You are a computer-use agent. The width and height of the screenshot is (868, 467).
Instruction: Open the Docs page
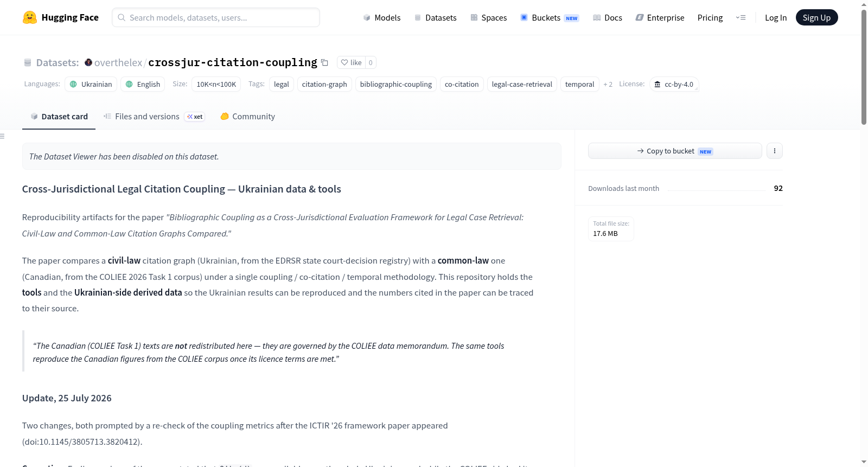pyautogui.click(x=608, y=17)
